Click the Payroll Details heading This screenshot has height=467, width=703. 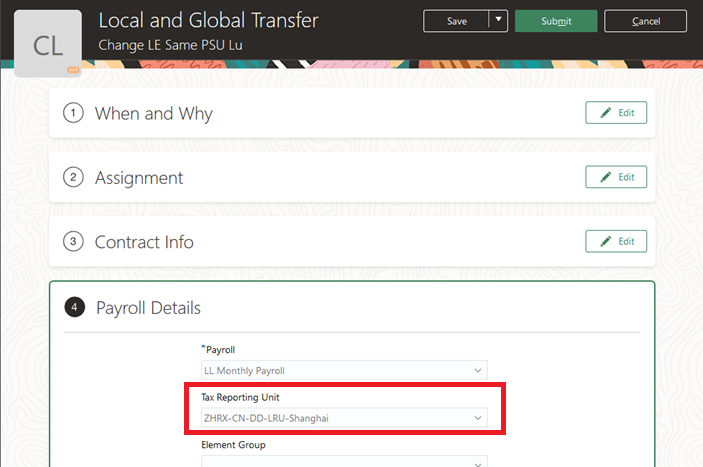pos(148,307)
